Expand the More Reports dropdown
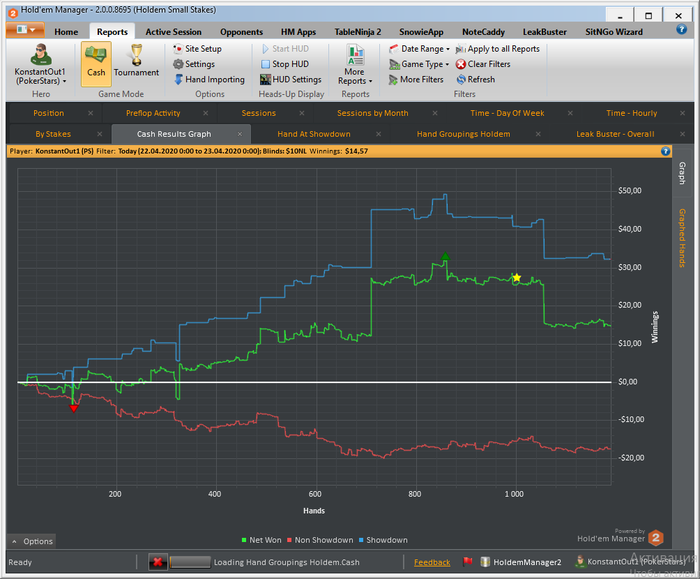Screen dimensions: 700x579 tap(355, 65)
